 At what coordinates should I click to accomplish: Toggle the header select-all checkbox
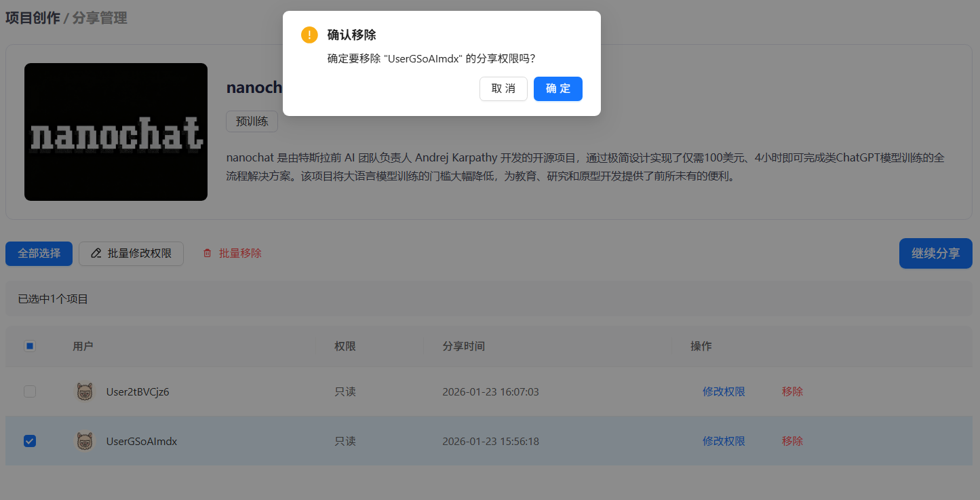[29, 346]
